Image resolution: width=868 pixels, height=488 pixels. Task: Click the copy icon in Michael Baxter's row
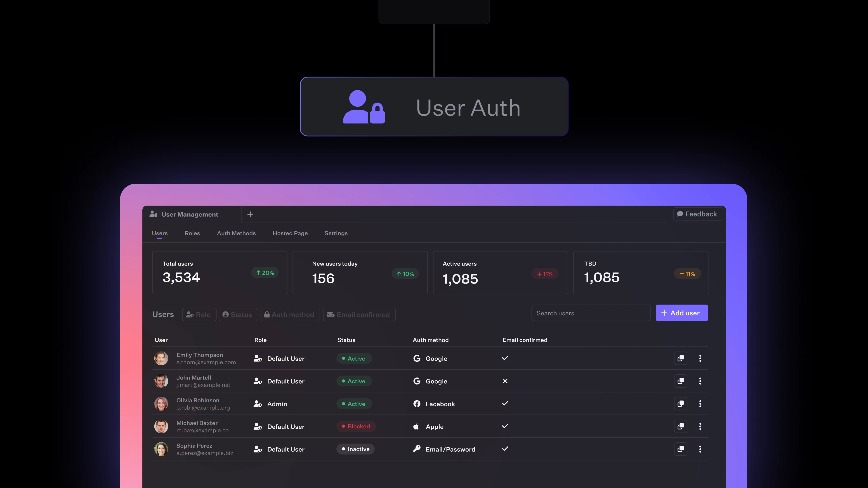pyautogui.click(x=680, y=426)
